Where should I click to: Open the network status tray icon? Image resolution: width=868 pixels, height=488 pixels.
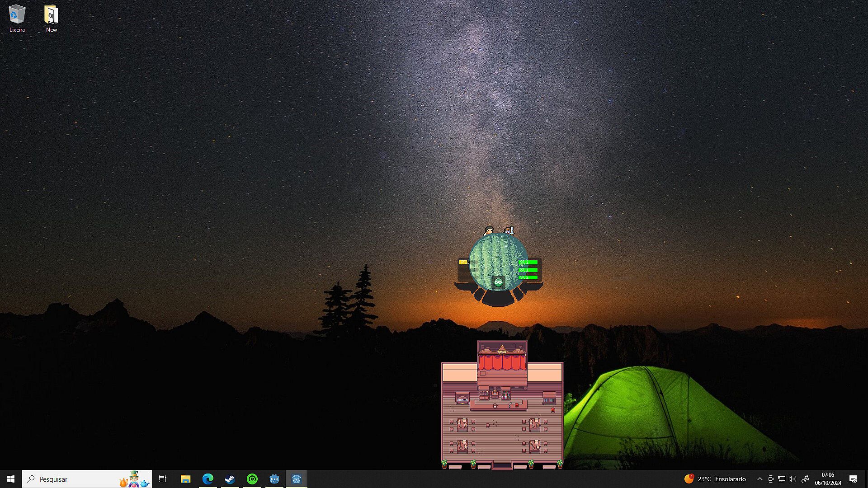click(x=782, y=479)
